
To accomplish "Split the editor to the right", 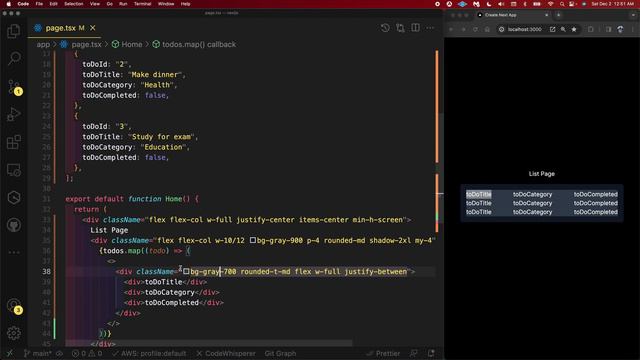I will pyautogui.click(x=416, y=28).
